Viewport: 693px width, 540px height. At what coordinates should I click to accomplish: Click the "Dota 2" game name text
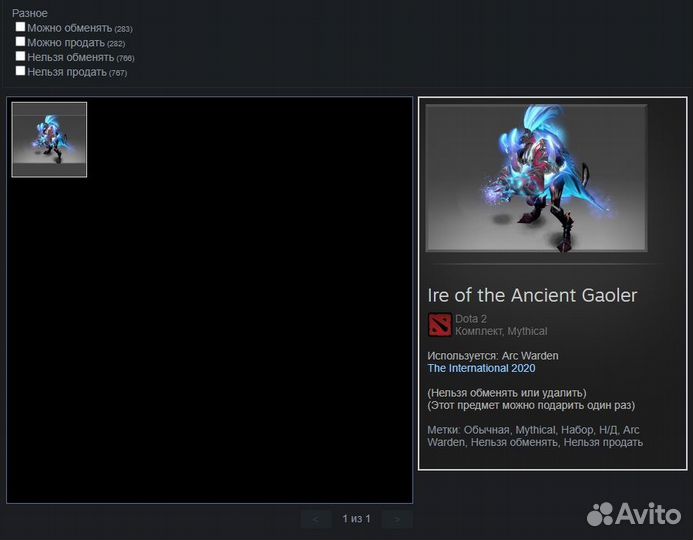coord(471,319)
